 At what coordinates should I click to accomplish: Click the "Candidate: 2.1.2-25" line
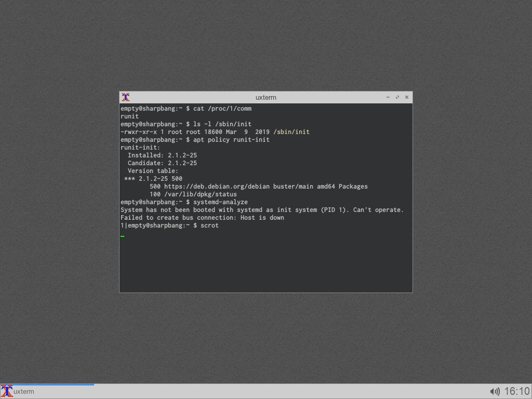[162, 163]
